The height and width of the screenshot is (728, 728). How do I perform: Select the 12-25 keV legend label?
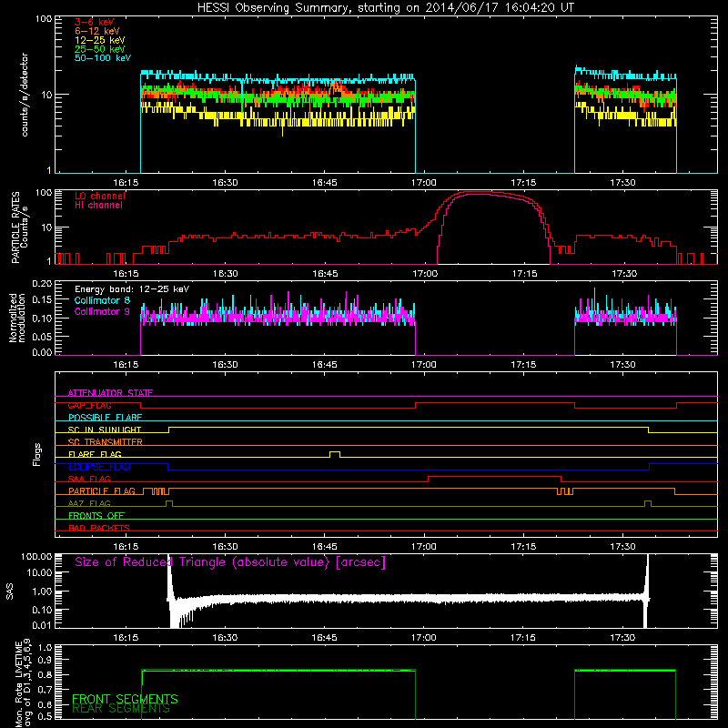click(x=99, y=40)
